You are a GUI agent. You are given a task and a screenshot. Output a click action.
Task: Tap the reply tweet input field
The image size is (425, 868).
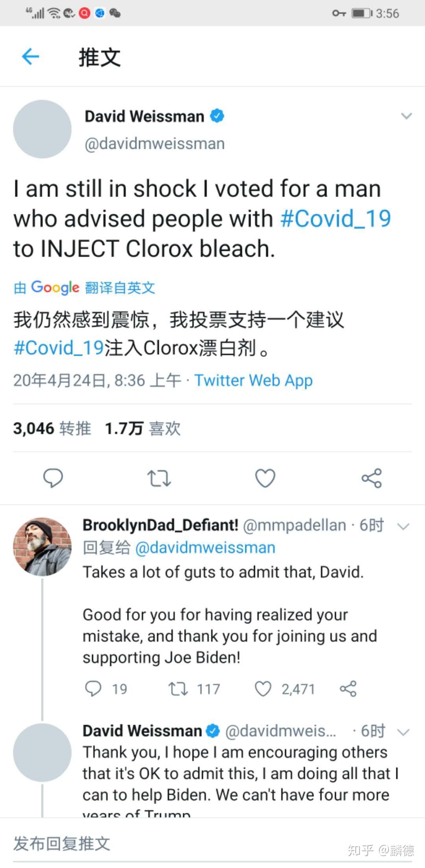point(157,844)
